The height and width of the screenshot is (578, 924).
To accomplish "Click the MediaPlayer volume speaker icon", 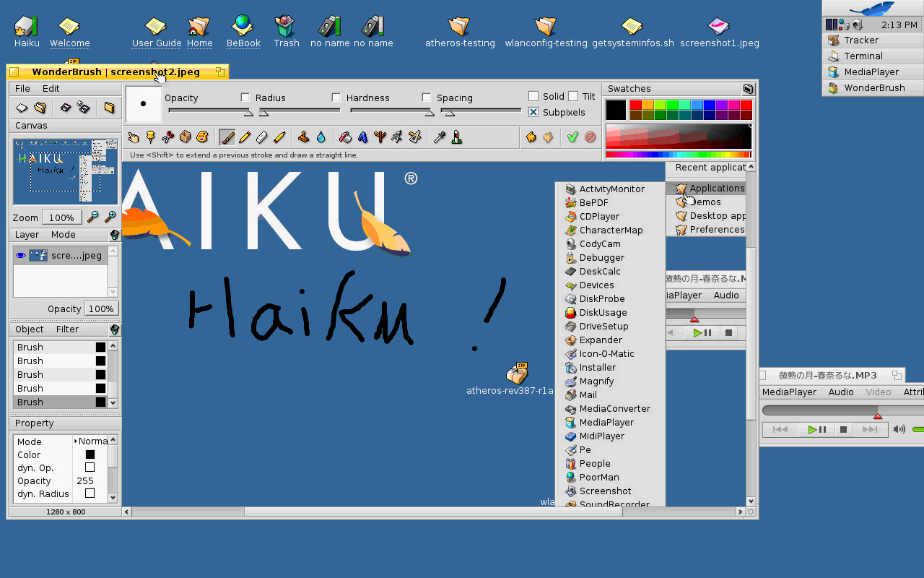I will (x=899, y=429).
